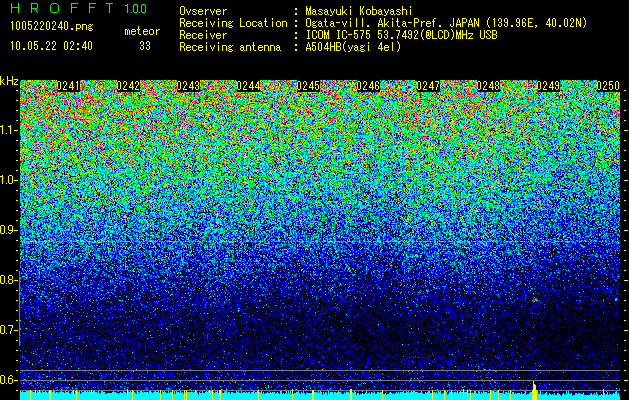The width and height of the screenshot is (629, 400).
Task: Click the 0.9 kHz axis label
Action: (8, 230)
